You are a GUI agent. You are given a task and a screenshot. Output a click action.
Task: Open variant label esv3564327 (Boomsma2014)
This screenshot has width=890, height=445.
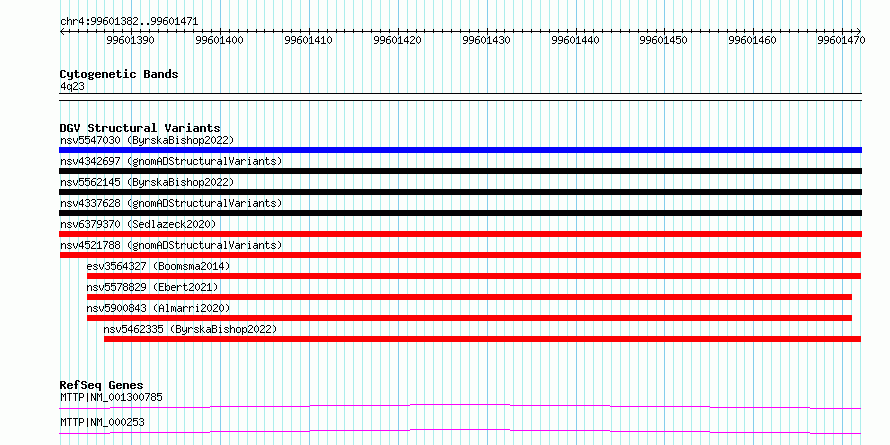pyautogui.click(x=158, y=266)
